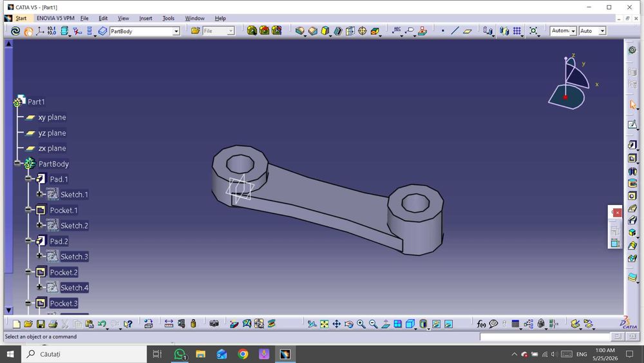Click the Capture camera icon
This screenshot has width=644, height=363.
click(214, 324)
